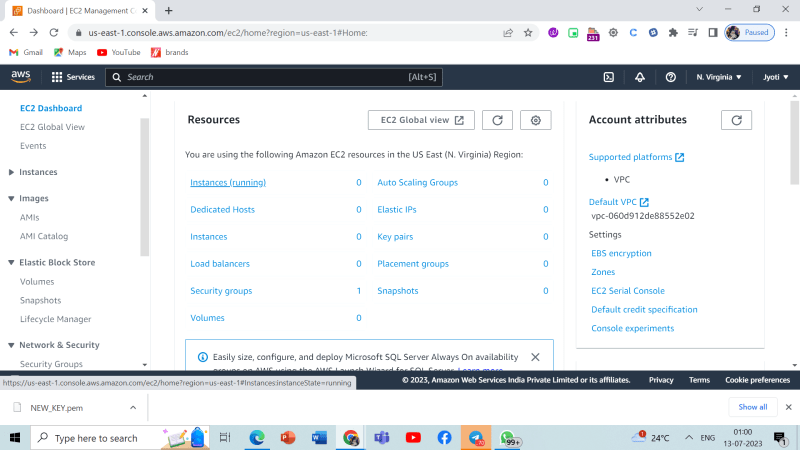Click the AWS logo home icon
Screen dimensions: 800x450
coord(21,77)
